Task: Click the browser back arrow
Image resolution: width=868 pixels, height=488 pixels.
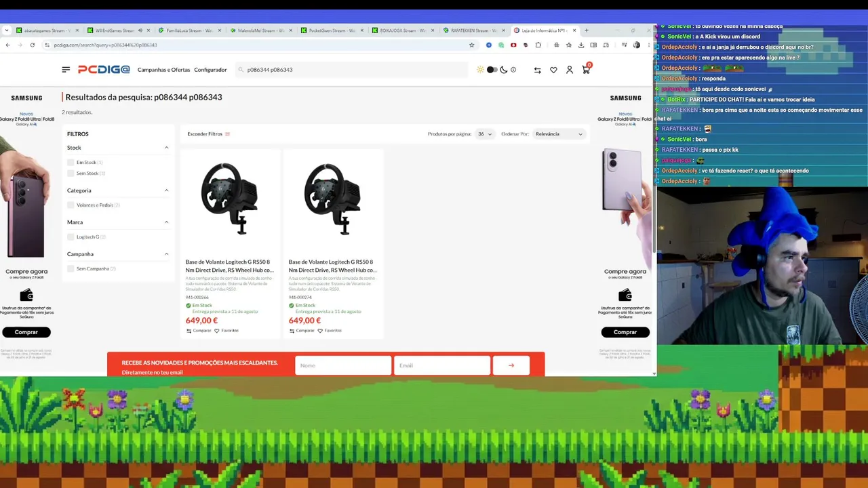Action: (x=7, y=45)
